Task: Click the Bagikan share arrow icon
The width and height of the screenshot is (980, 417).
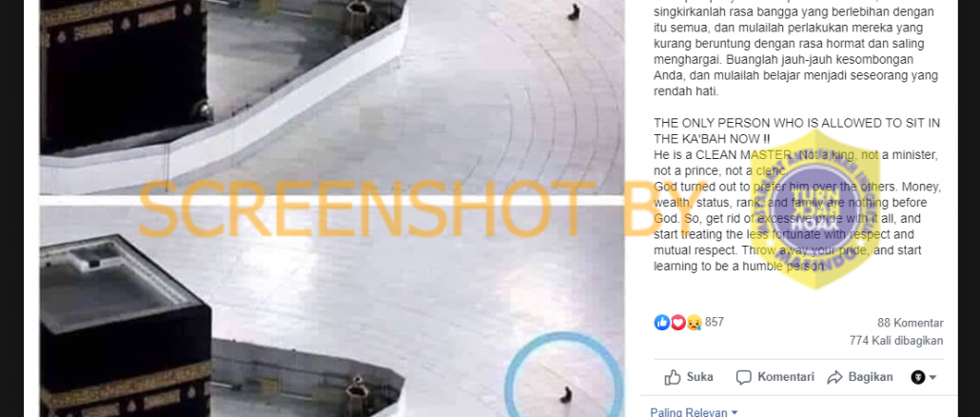Action: [x=834, y=377]
